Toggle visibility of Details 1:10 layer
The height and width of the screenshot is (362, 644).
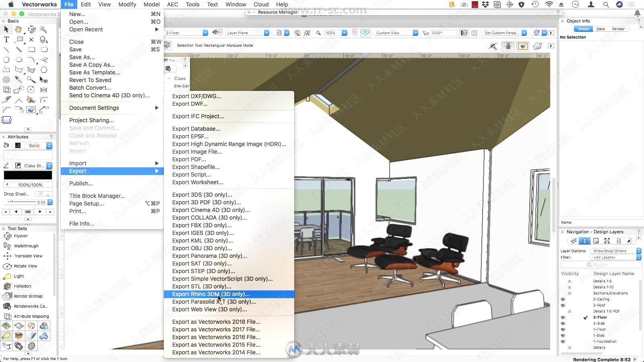pyautogui.click(x=570, y=287)
